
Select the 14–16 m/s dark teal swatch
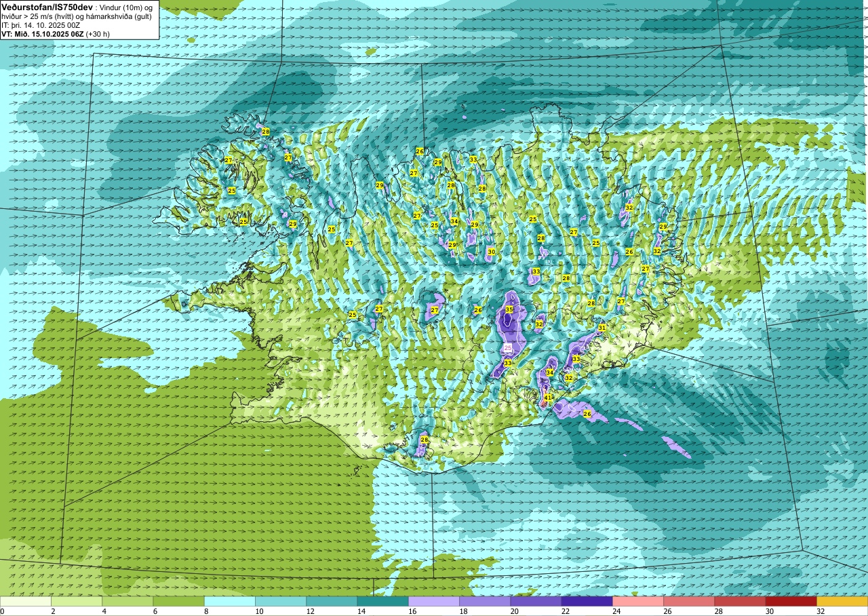coord(382,601)
